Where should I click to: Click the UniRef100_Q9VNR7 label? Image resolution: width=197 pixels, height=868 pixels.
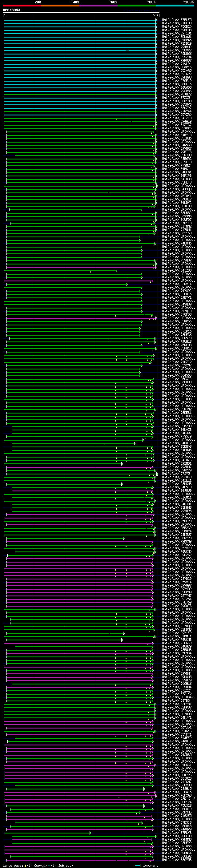pos(177,149)
